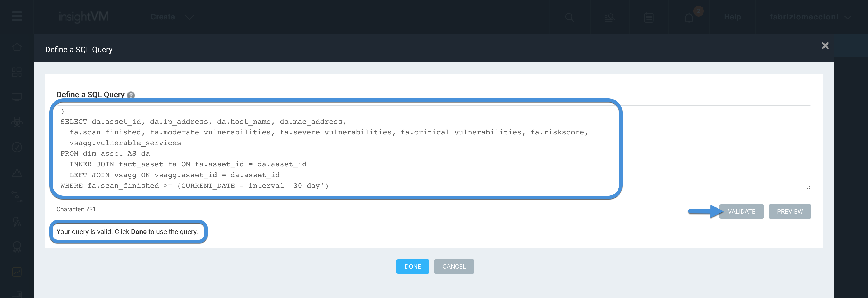Click the PREVIEW button
The image size is (868, 298).
(790, 211)
